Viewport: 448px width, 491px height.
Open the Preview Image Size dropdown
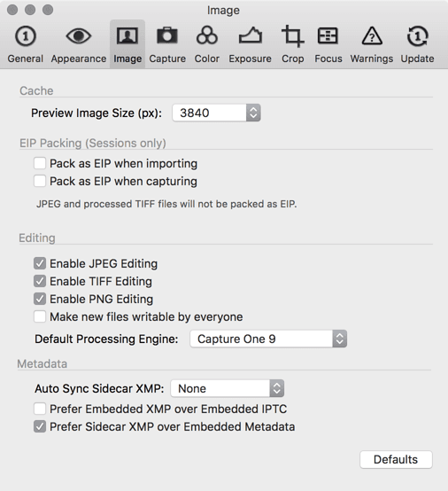pos(216,113)
